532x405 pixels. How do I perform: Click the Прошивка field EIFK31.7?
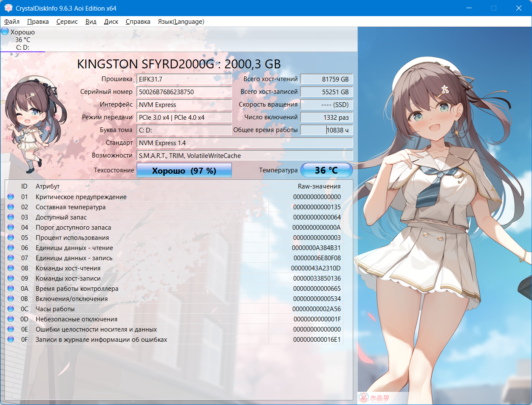tap(184, 79)
